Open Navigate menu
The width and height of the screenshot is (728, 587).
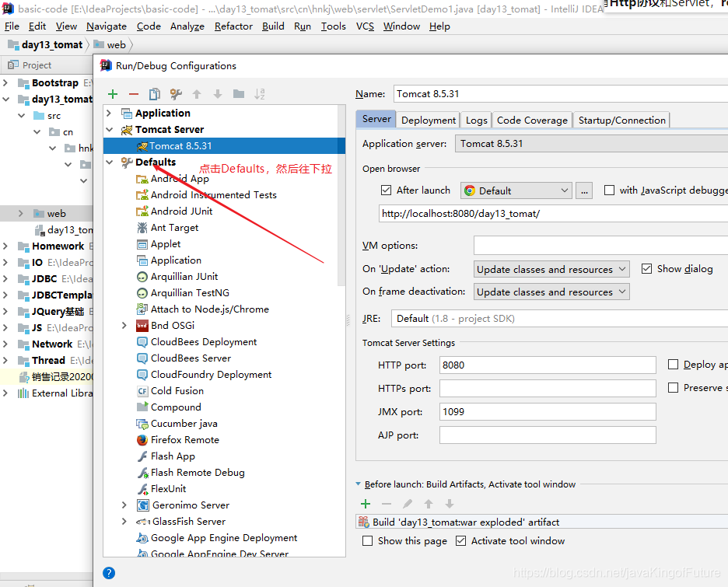(x=107, y=26)
